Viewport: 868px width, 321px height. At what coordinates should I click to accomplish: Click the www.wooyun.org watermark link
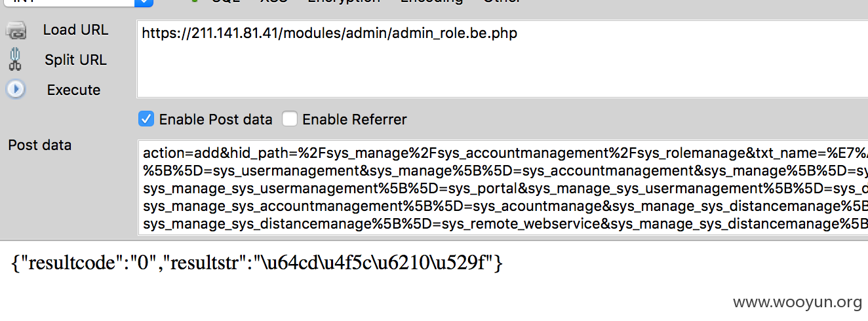tap(797, 302)
